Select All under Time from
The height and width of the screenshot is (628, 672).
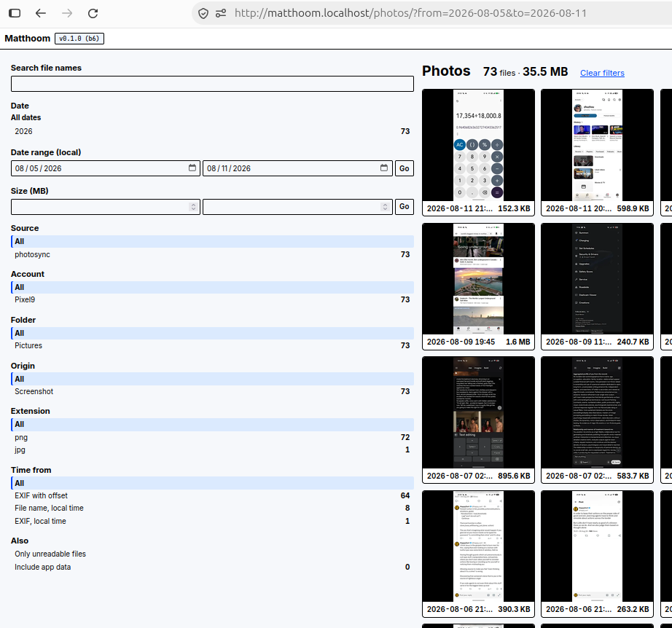click(212, 483)
